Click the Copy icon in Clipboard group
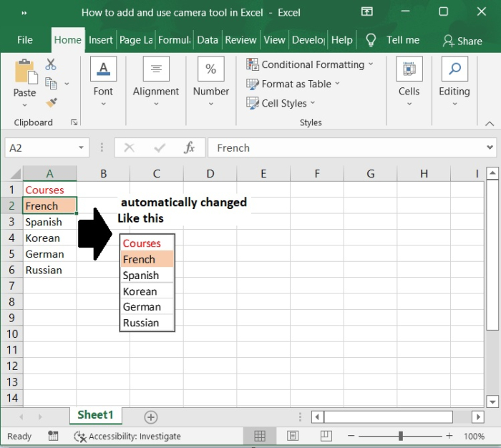Image resolution: width=501 pixels, height=448 pixels. point(51,84)
